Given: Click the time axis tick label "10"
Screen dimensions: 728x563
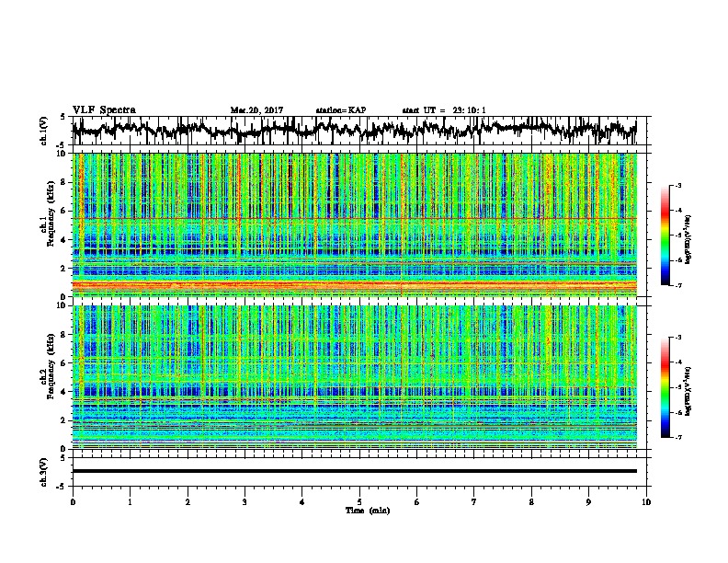Looking at the screenshot, I should [646, 502].
